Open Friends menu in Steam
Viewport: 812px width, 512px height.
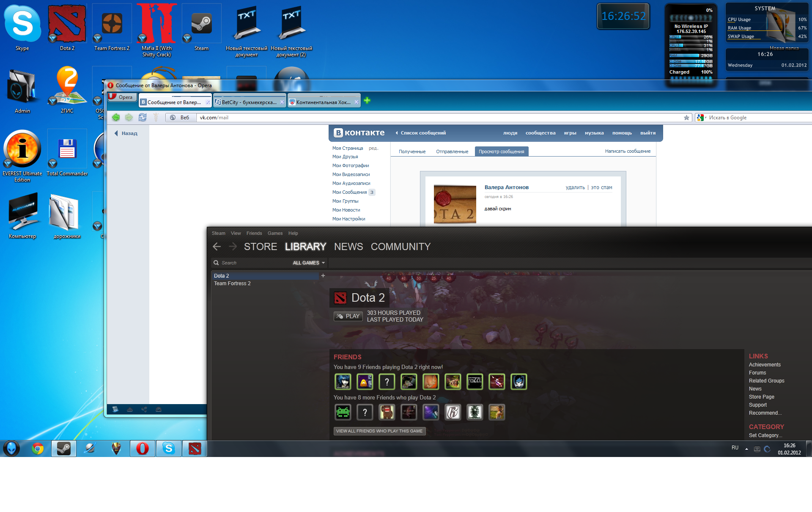click(254, 233)
